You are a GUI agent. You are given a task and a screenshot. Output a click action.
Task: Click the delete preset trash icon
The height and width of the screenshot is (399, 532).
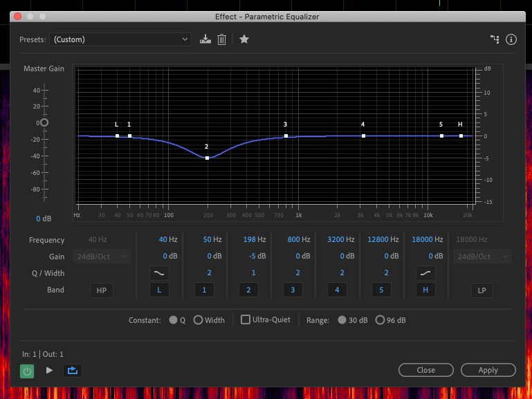click(x=221, y=39)
